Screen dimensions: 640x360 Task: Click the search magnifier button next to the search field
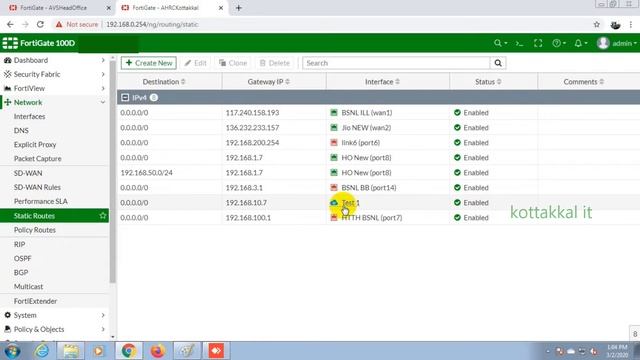click(498, 63)
